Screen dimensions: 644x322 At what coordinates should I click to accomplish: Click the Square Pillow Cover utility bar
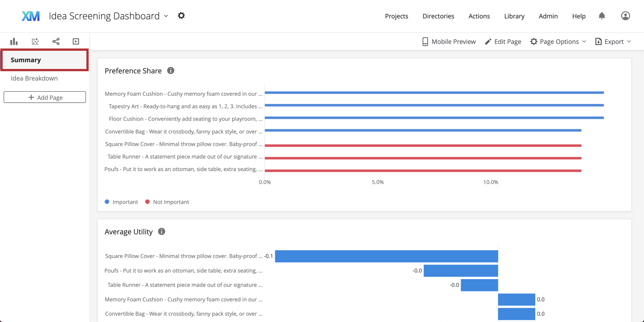pos(386,256)
